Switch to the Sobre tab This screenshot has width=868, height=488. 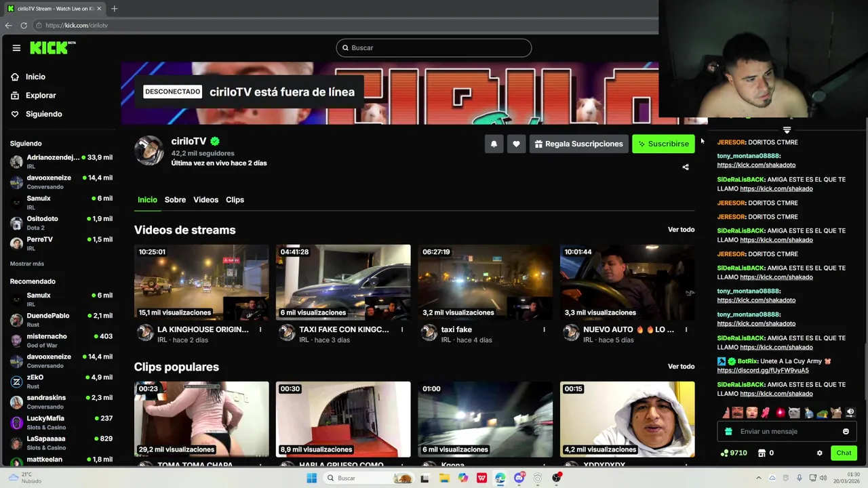pyautogui.click(x=175, y=200)
